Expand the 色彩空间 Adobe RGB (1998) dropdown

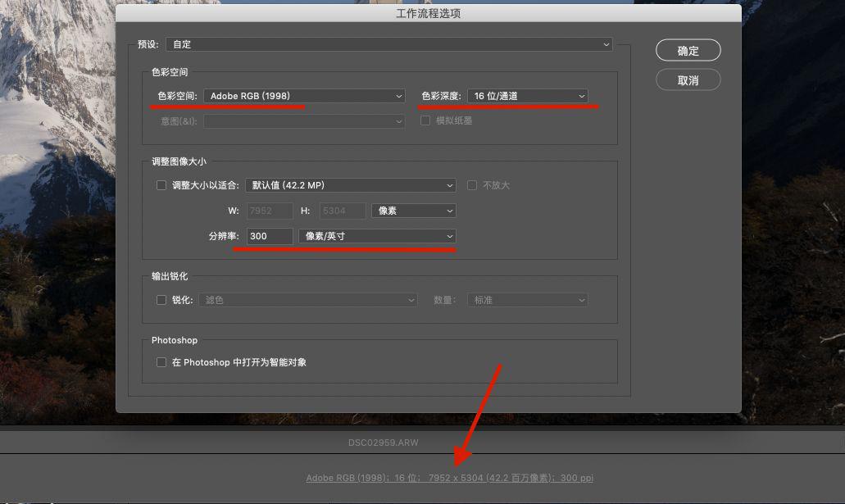click(x=304, y=96)
